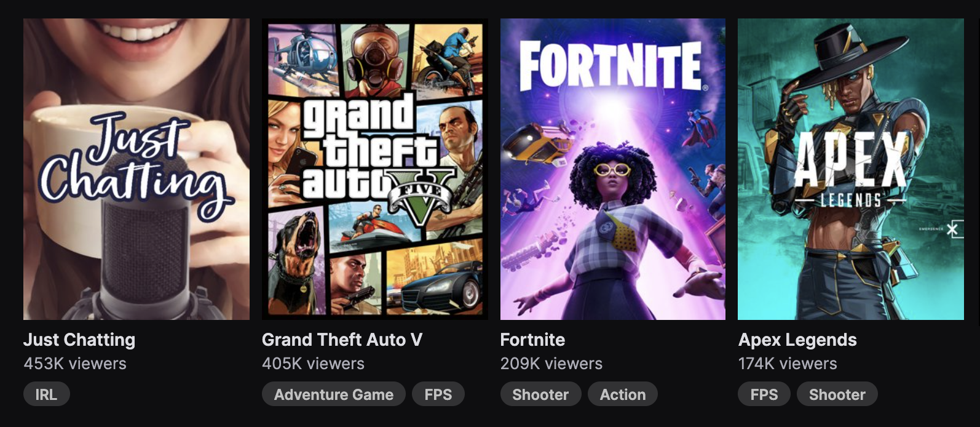Click the Grand Theft Auto V title

coord(342,340)
